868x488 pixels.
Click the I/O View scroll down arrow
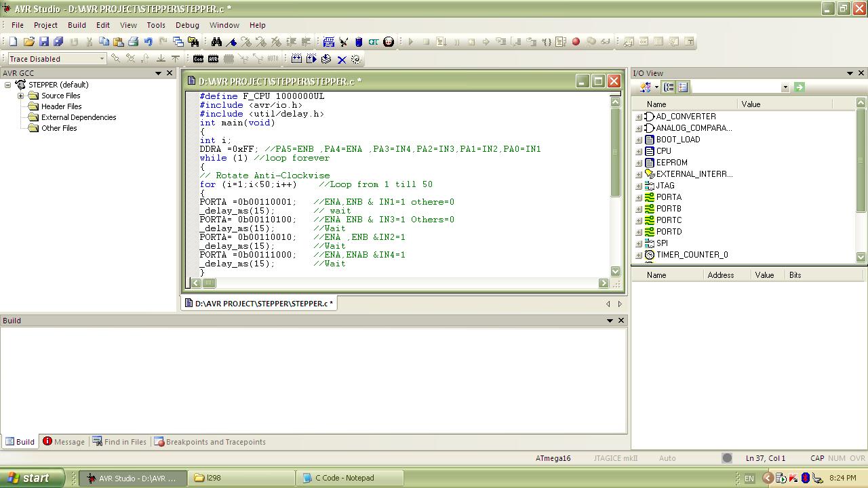tap(861, 257)
